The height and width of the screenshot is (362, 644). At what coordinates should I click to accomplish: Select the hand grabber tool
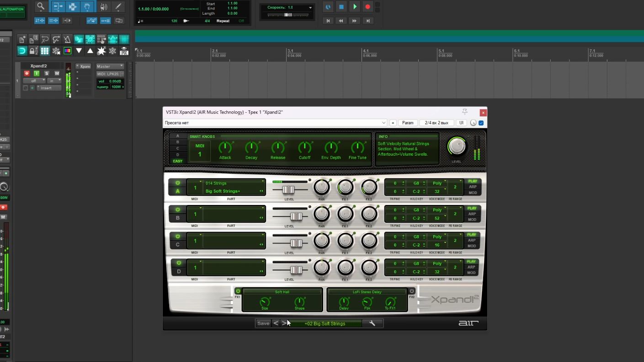point(87,6)
